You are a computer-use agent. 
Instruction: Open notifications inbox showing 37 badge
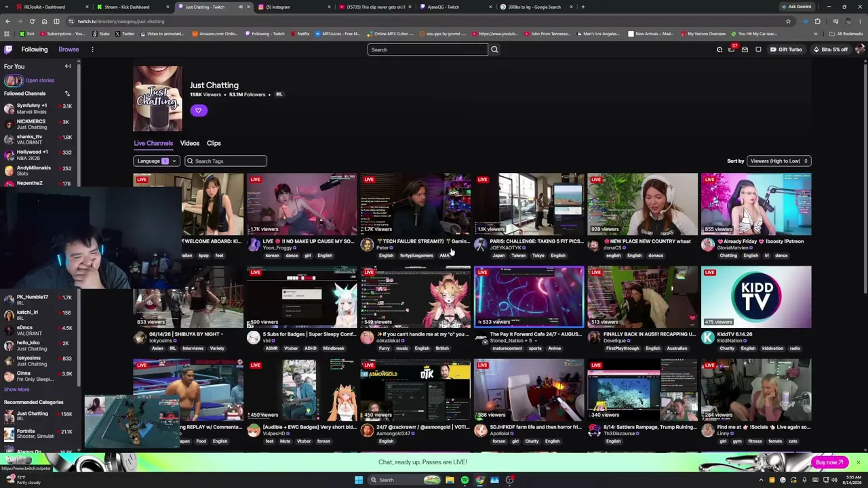732,49
